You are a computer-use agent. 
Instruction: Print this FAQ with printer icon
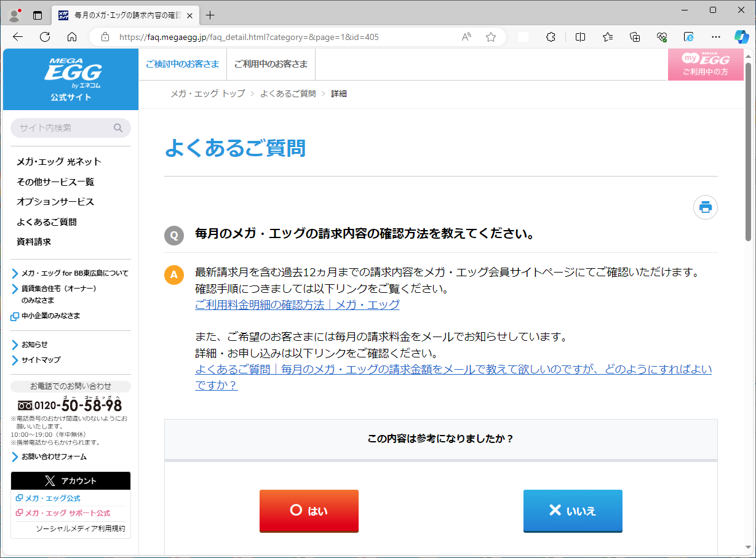click(706, 207)
